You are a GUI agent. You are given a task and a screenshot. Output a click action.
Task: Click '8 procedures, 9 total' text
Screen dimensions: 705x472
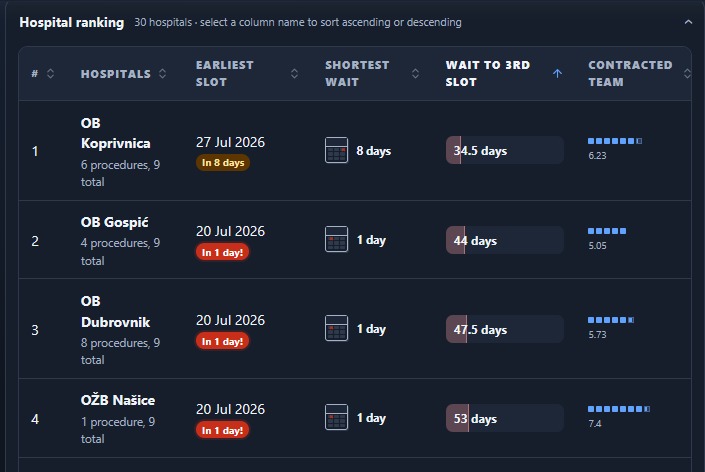click(120, 351)
